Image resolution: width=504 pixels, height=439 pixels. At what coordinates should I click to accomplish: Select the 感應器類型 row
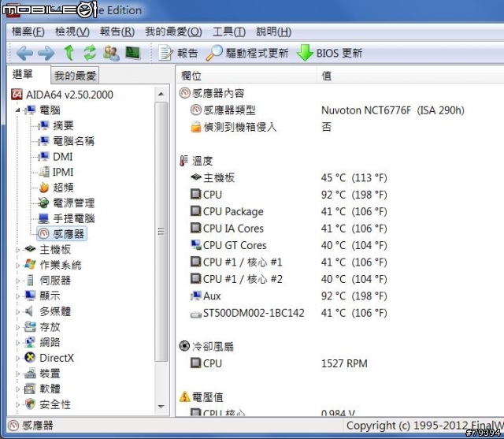[328, 110]
